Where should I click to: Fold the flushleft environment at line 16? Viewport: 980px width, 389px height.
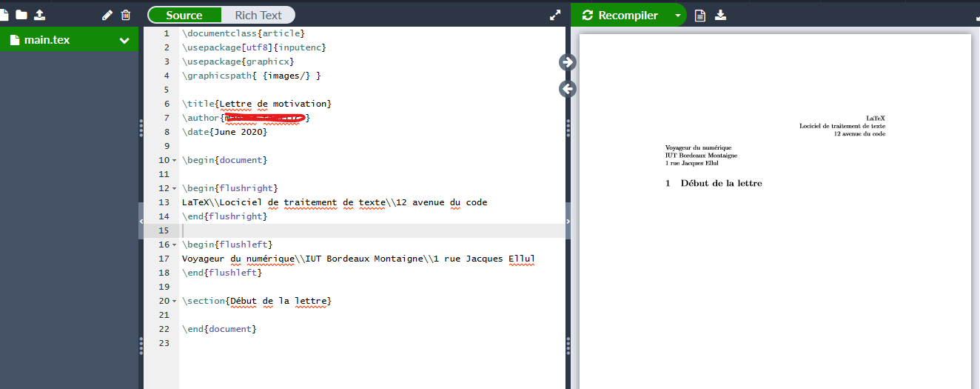(174, 245)
